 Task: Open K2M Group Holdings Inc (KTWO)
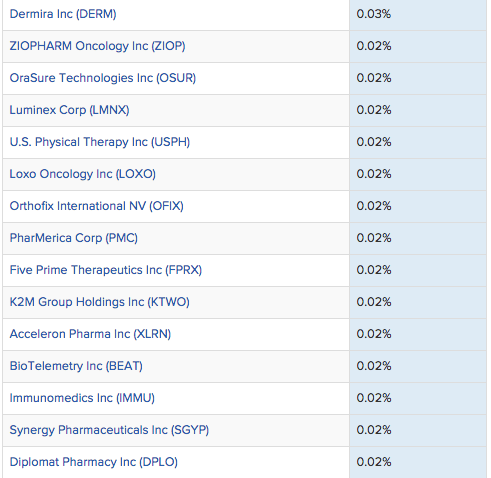pos(100,302)
